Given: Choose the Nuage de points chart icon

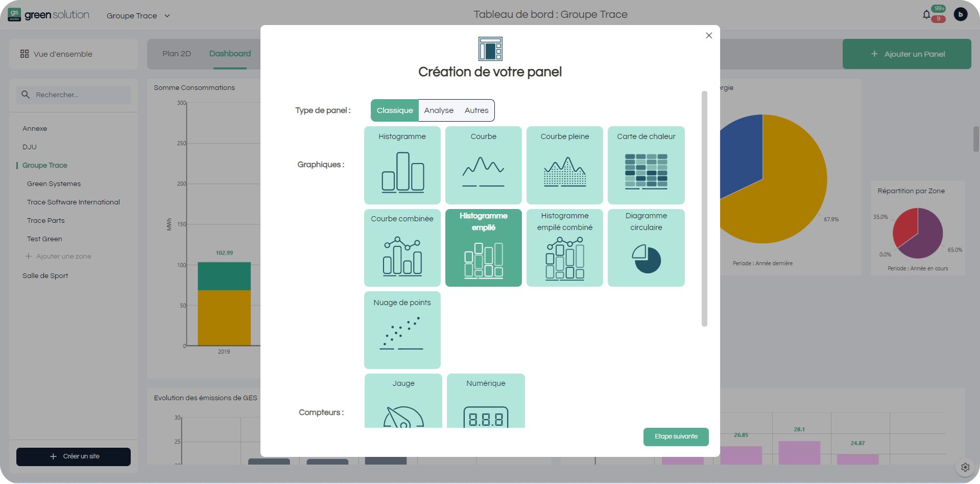Looking at the screenshot, I should point(402,330).
